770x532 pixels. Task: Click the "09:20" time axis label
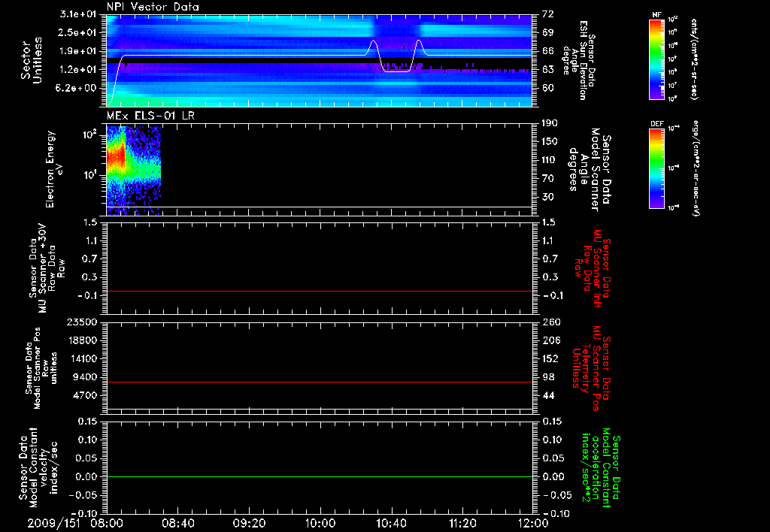pos(249,523)
